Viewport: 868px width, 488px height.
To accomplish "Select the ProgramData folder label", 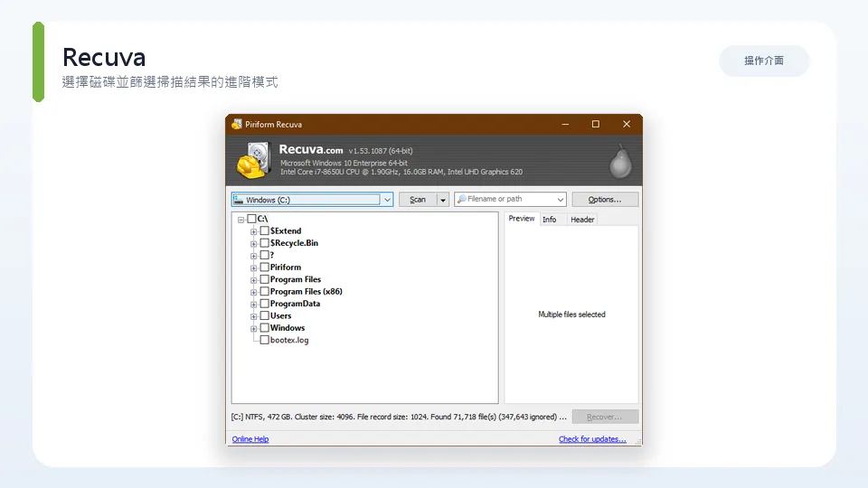I will coord(295,304).
